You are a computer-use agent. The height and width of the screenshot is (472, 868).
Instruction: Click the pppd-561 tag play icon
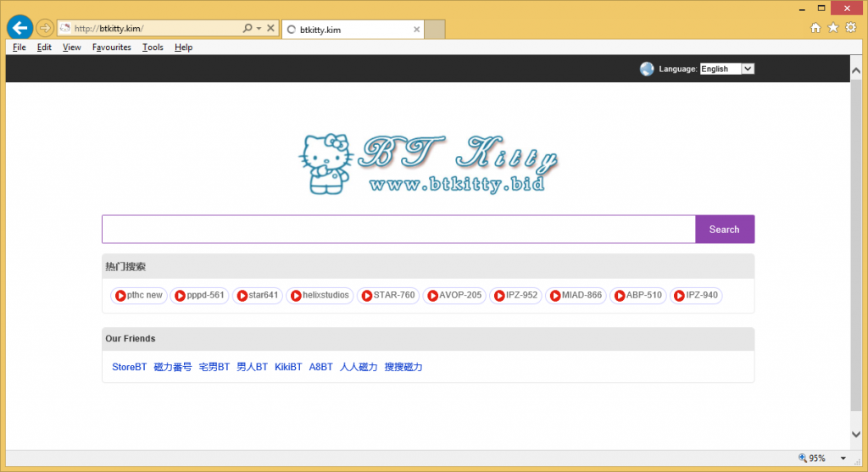coord(180,296)
